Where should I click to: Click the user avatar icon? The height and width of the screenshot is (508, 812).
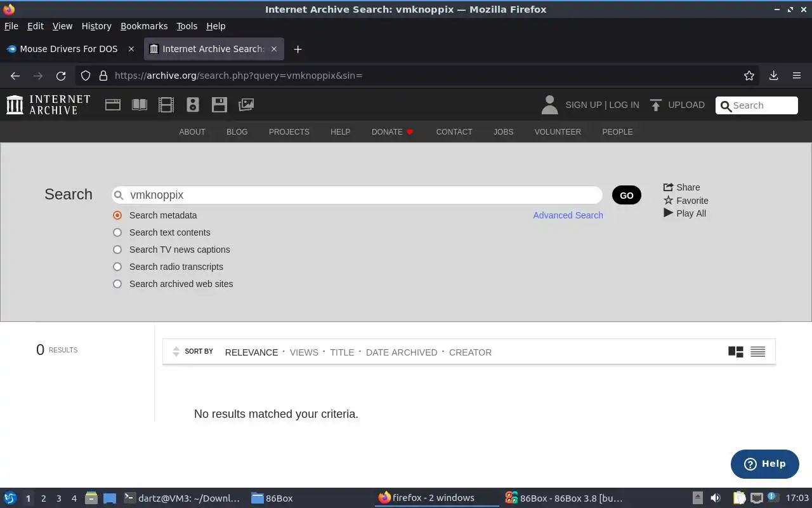click(x=549, y=105)
